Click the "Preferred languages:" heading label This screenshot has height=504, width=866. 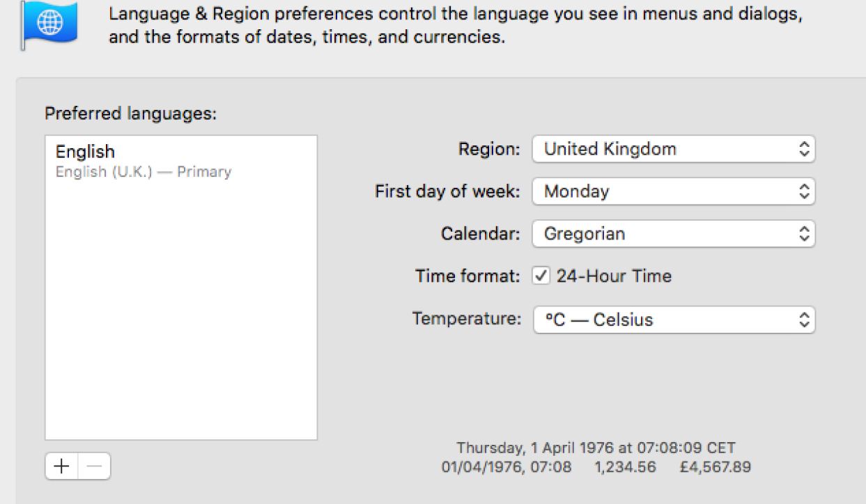tap(131, 113)
